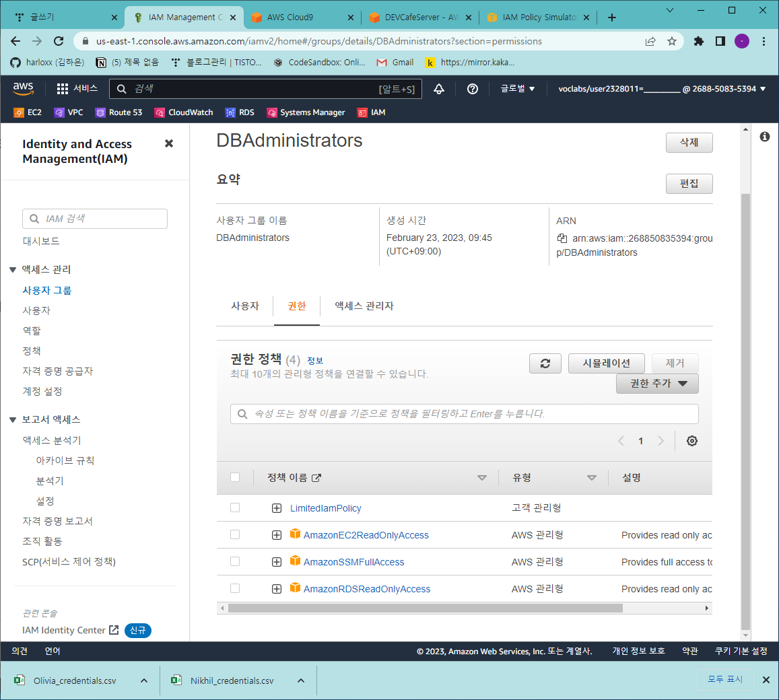
Task: Switch to the 권한 tab
Action: pyautogui.click(x=297, y=306)
